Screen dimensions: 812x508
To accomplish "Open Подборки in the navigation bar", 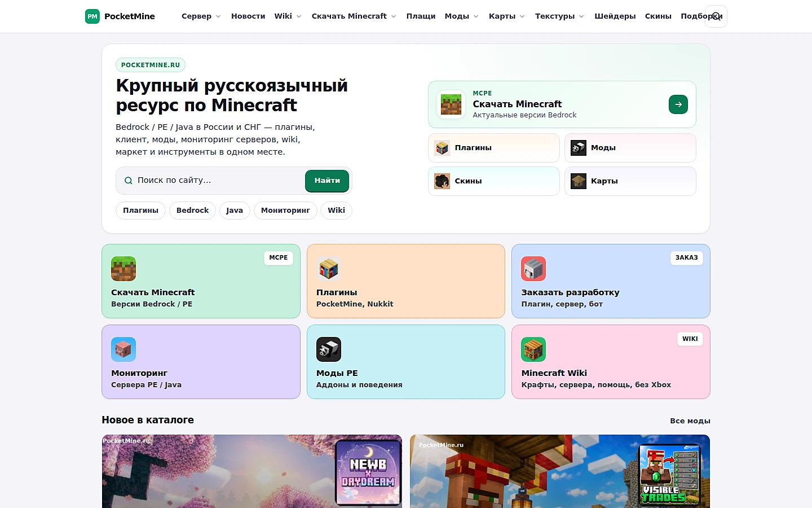I will [x=700, y=16].
